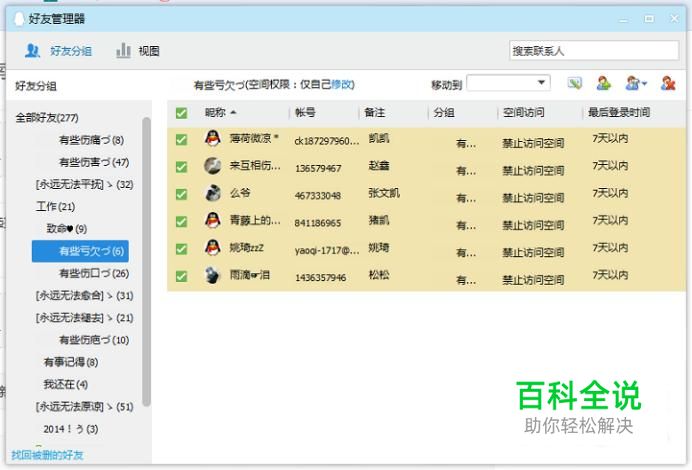The width and height of the screenshot is (692, 470).
Task: Click the avatar of 来互相伤
Action: coord(213,165)
